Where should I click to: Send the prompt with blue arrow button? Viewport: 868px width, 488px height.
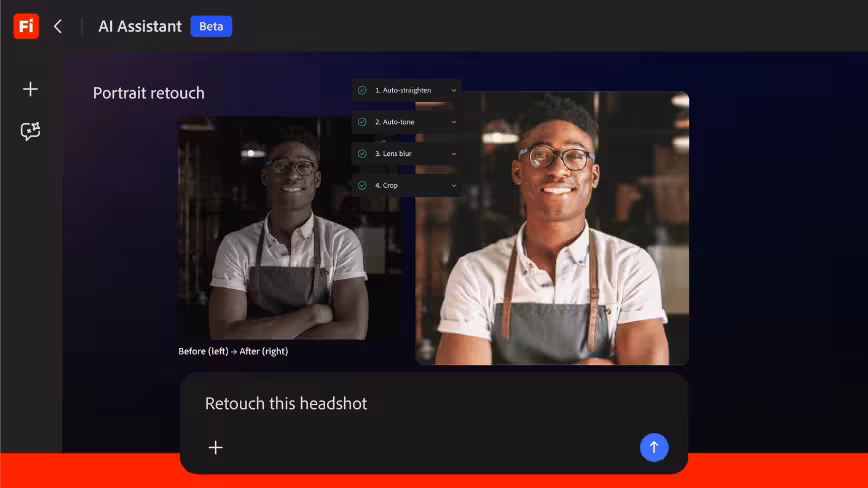tap(654, 447)
